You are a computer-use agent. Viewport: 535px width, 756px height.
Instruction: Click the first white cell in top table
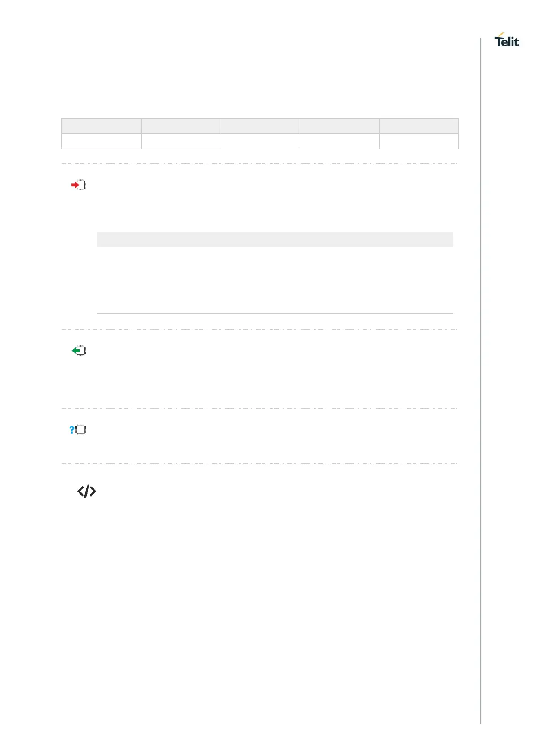point(102,141)
